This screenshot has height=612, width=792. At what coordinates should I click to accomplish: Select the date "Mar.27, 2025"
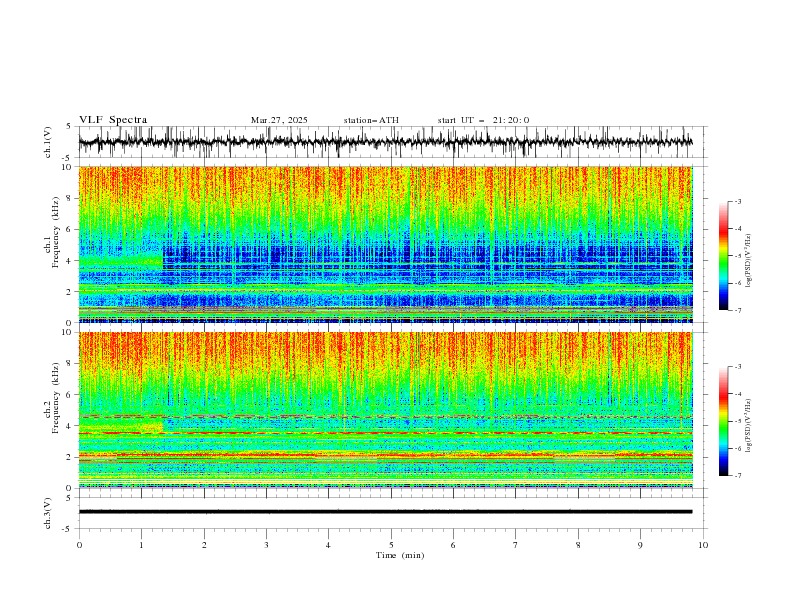[279, 120]
